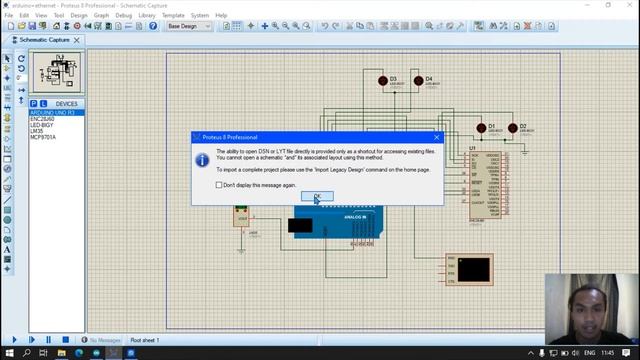
Task: Pause the simulation
Action: (49, 340)
